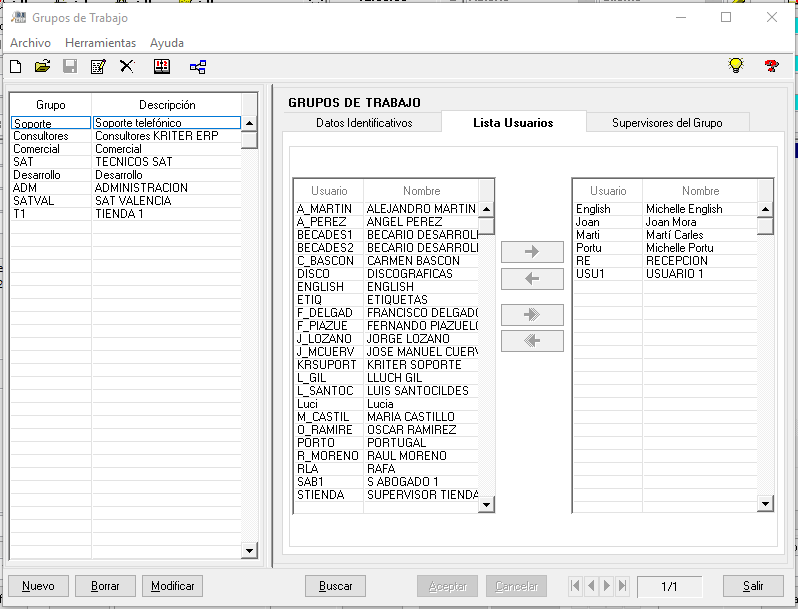Viewport: 798px width, 609px height.
Task: Select assigned user RECEPCION
Action: coord(665,260)
